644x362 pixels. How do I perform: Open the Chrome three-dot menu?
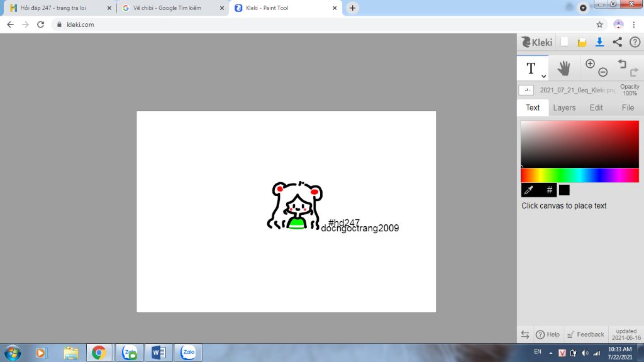click(x=634, y=25)
